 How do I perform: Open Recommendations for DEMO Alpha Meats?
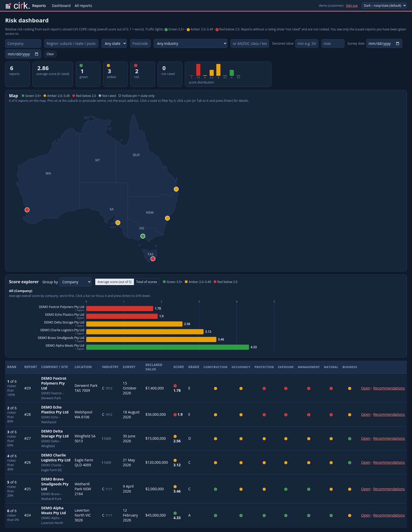[389, 515]
